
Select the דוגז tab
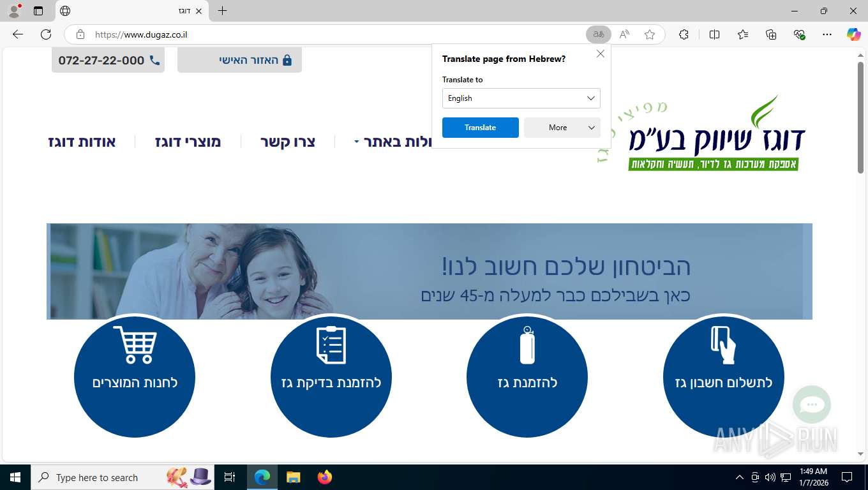(131, 11)
